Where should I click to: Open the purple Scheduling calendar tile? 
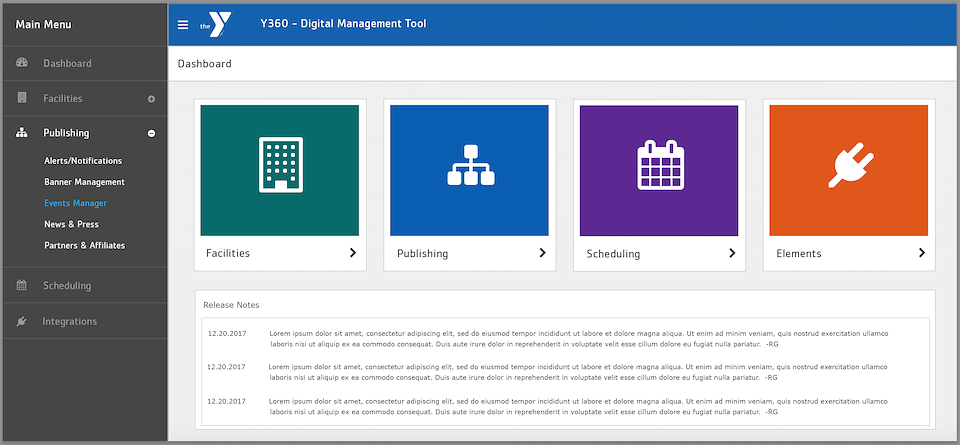[659, 170]
